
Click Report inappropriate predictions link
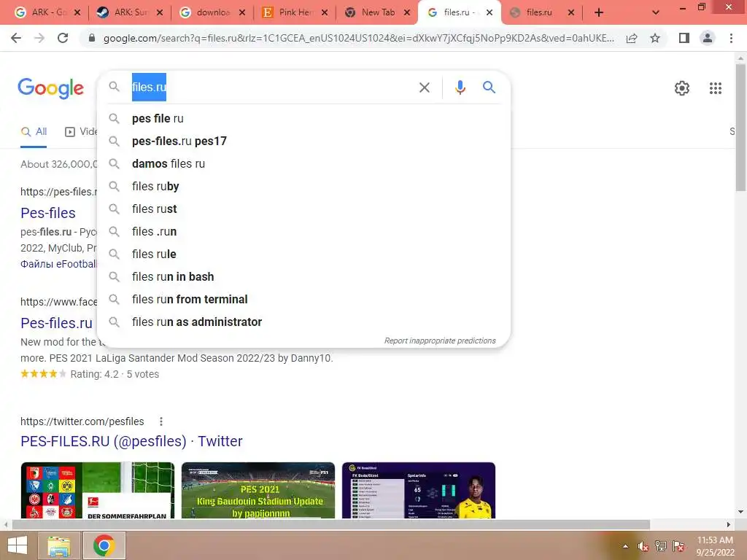[440, 341]
